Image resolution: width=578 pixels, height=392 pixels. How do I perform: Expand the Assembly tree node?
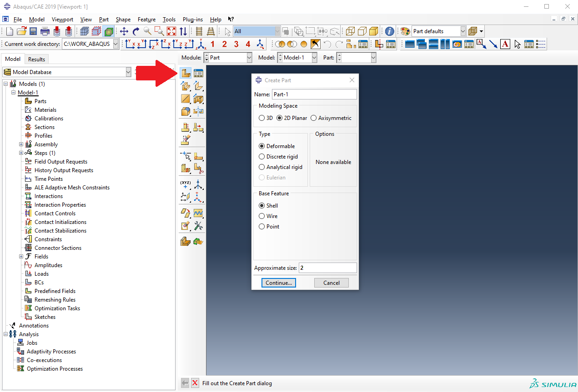(21, 144)
